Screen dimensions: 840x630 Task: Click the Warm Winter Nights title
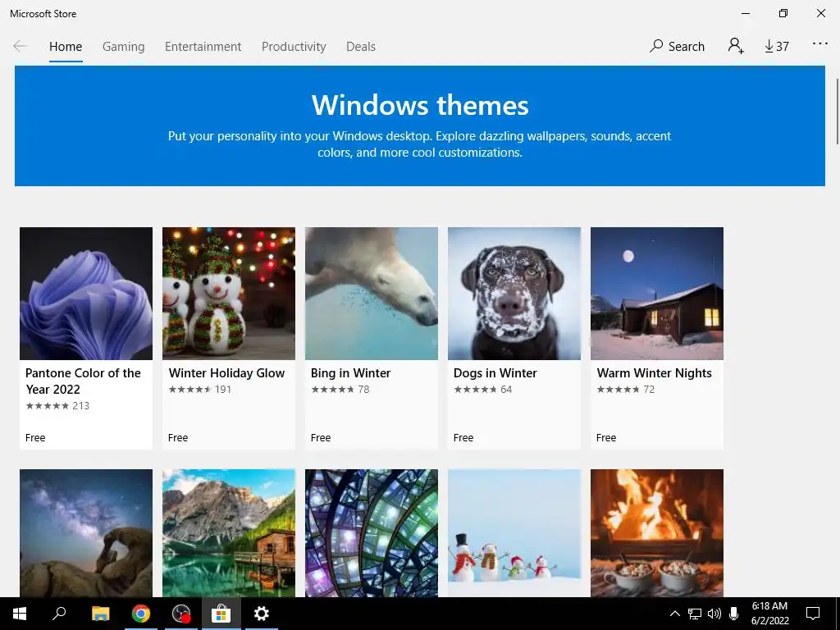point(654,373)
